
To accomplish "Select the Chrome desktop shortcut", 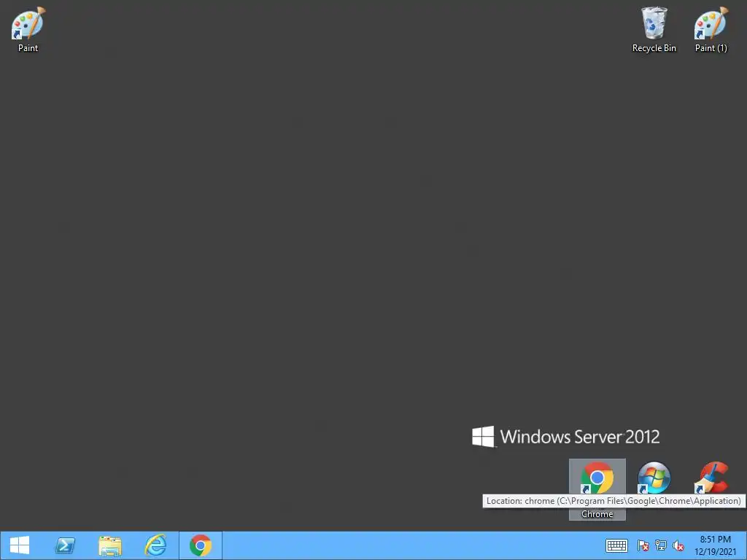I will (x=597, y=489).
